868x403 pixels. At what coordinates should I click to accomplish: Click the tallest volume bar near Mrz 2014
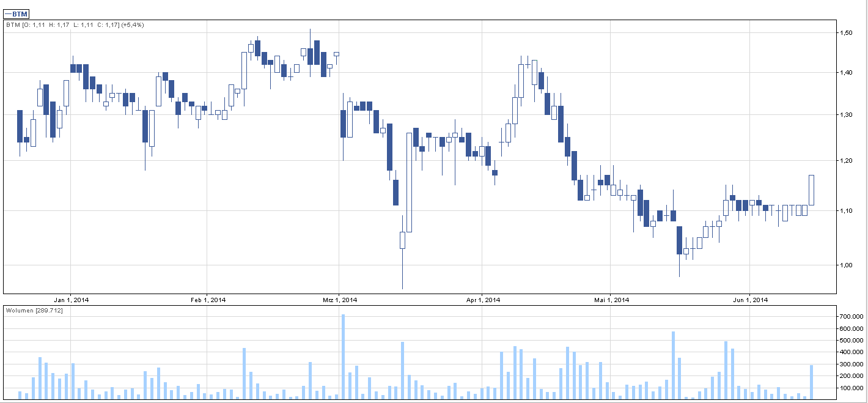pos(343,357)
